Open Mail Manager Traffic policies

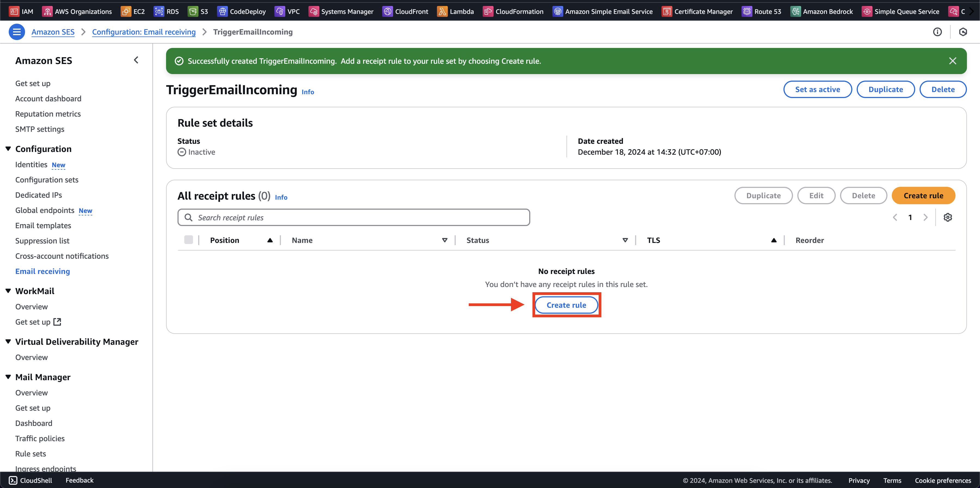point(40,438)
